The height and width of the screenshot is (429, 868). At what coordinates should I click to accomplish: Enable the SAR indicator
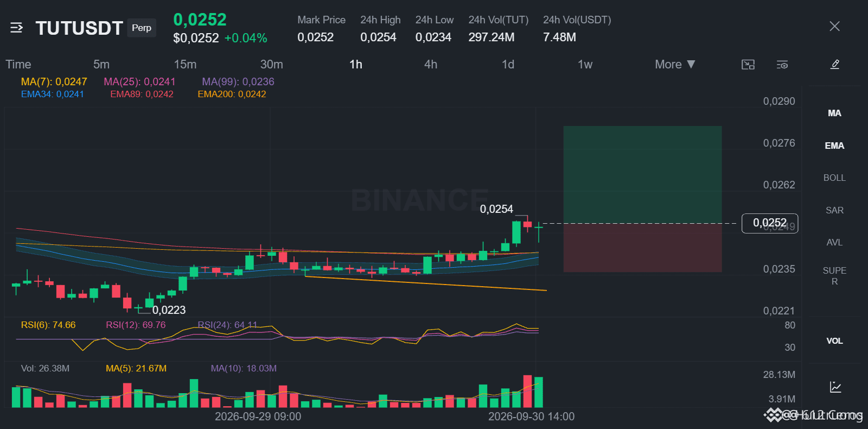tap(834, 210)
